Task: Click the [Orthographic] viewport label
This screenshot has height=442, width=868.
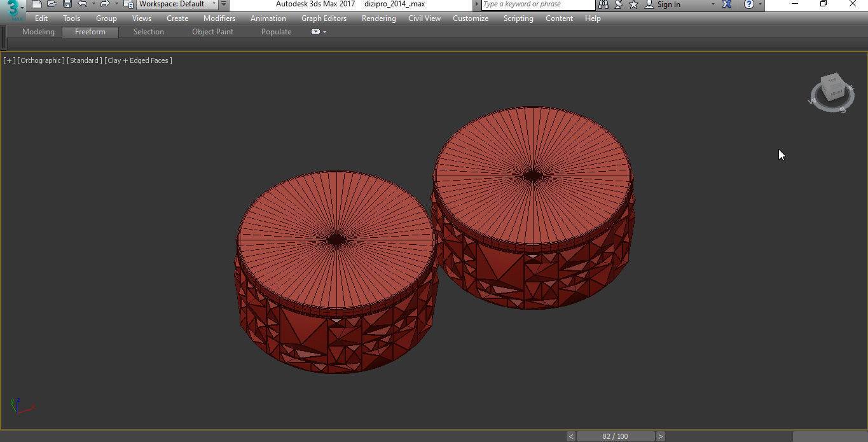Action: (41, 60)
